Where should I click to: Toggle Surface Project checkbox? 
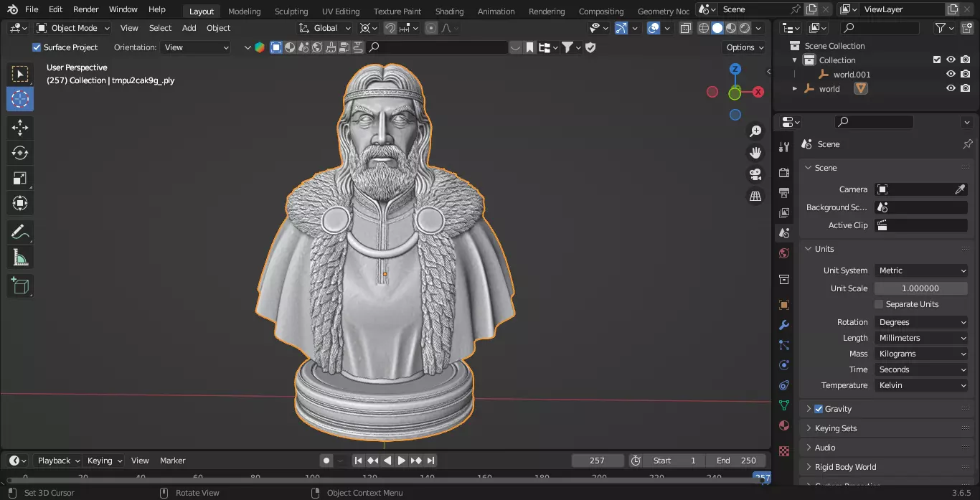(x=37, y=47)
